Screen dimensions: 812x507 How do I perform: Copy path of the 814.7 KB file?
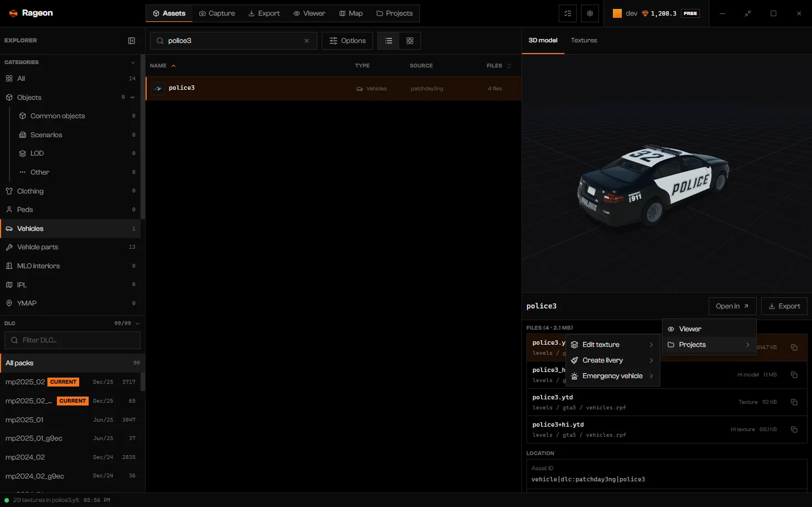[794, 347]
